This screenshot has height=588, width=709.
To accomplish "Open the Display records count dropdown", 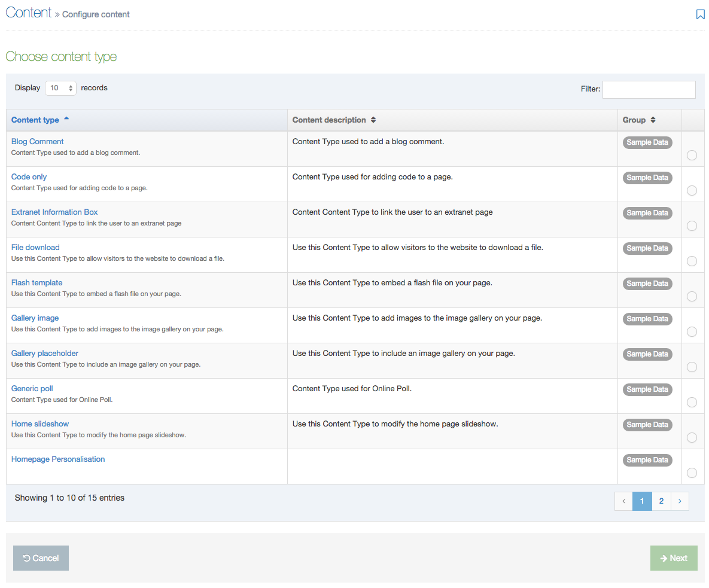I will [61, 88].
